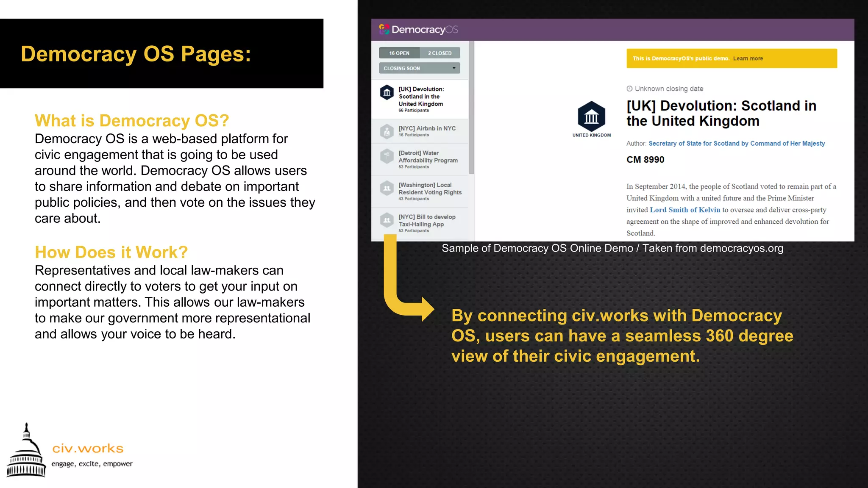The width and height of the screenshot is (868, 488).
Task: Click the large United Kingdom hexagon icon
Action: 591,116
